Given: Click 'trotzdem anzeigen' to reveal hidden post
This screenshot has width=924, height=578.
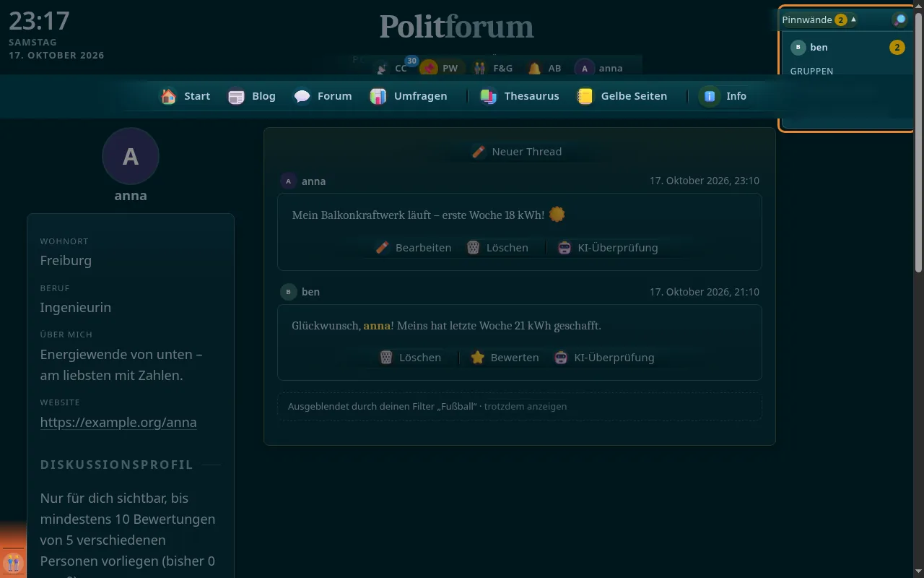Looking at the screenshot, I should coord(526,407).
